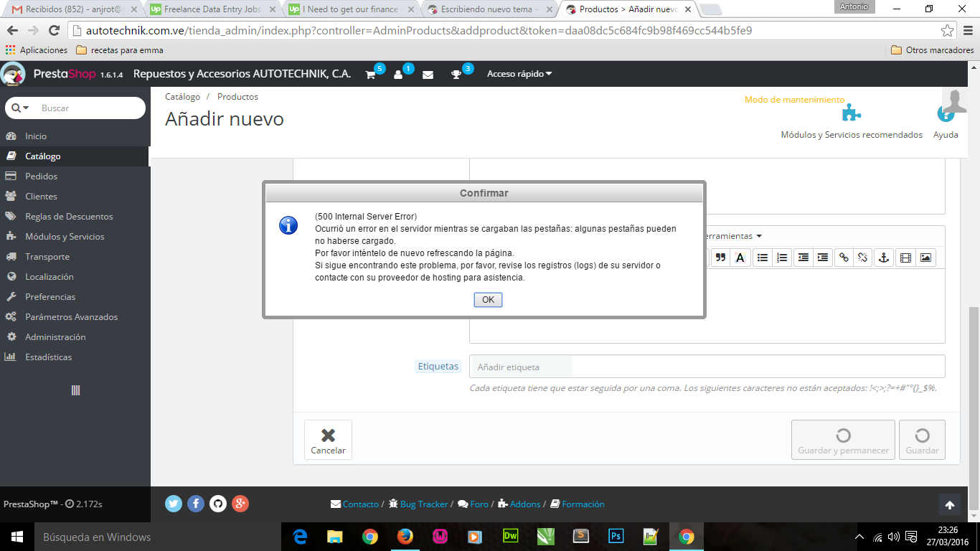Screen dimensions: 980x551
Task: Open the Formación footer link
Action: (x=578, y=504)
